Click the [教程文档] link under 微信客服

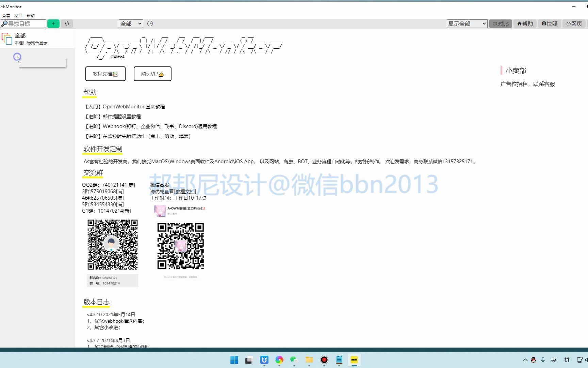(185, 191)
